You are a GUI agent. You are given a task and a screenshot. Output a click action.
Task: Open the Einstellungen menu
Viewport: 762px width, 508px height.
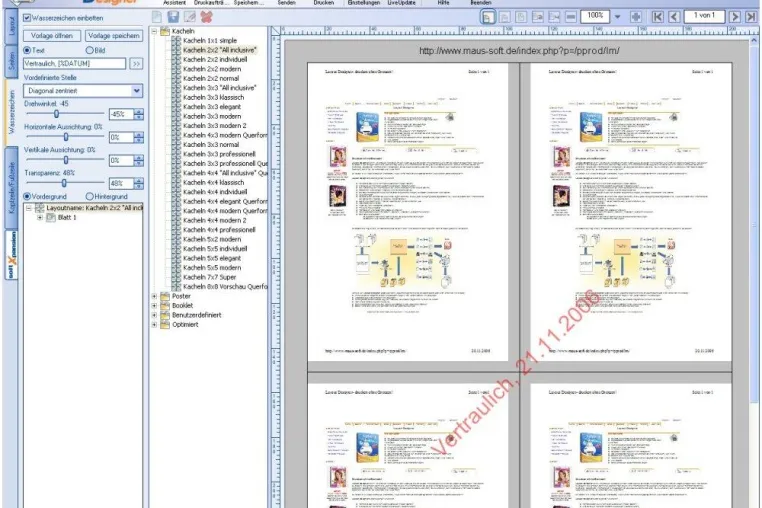pos(364,2)
